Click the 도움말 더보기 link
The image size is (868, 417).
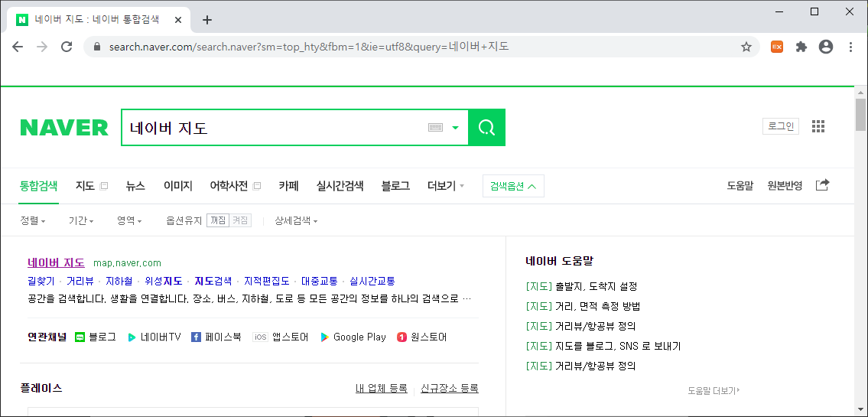714,390
